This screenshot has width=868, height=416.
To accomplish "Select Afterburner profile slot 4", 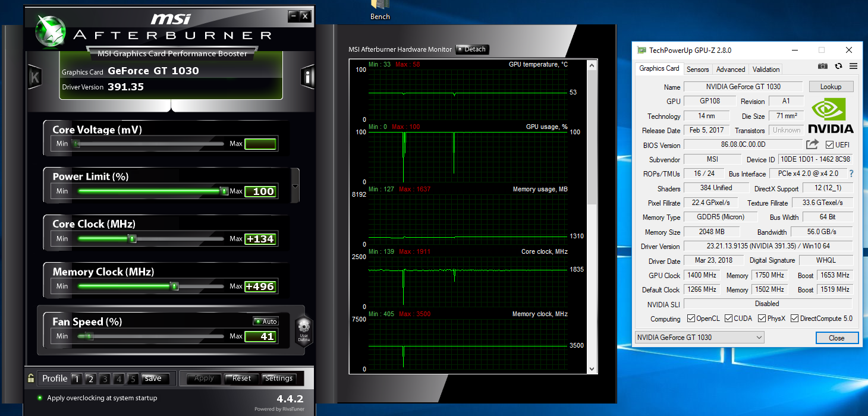I will point(119,379).
